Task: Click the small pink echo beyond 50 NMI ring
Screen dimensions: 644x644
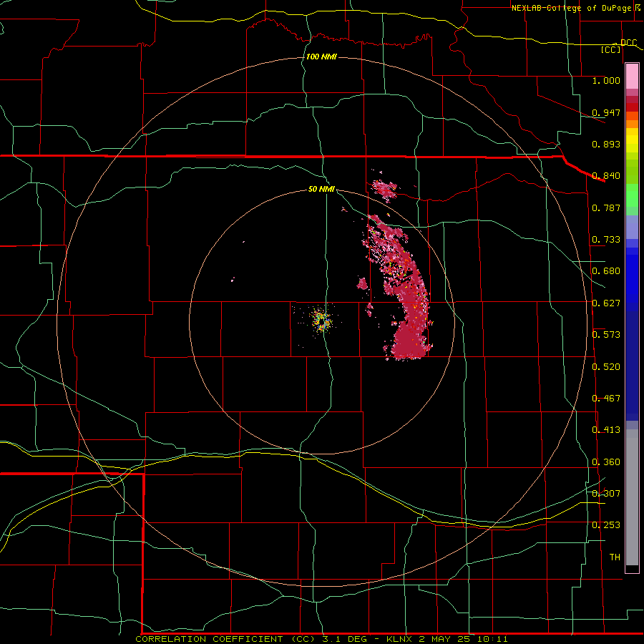Action: [x=384, y=189]
